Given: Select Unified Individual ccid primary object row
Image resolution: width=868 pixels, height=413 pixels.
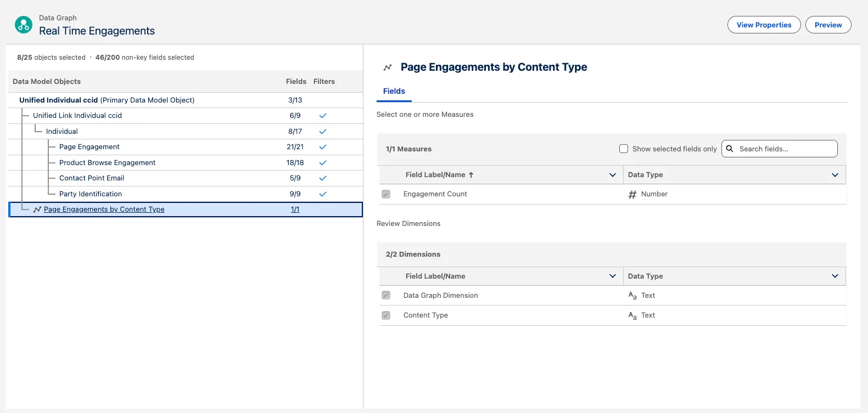Looking at the screenshot, I should click(107, 100).
